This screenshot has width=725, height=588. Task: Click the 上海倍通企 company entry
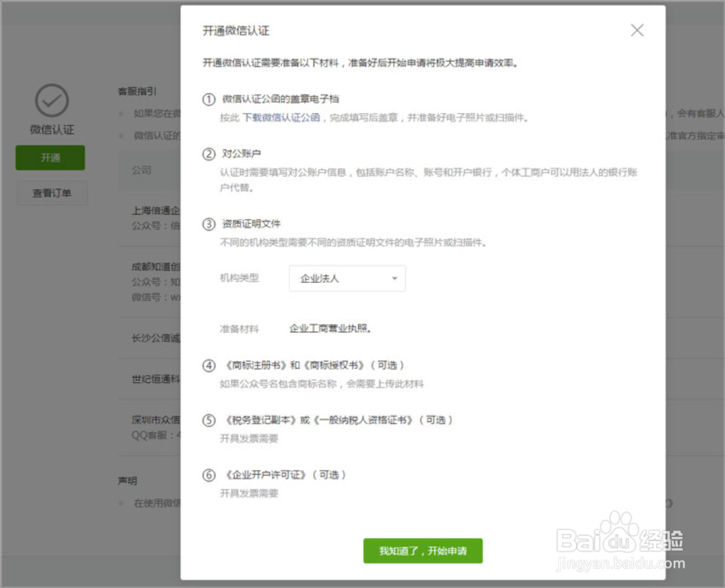pos(152,210)
